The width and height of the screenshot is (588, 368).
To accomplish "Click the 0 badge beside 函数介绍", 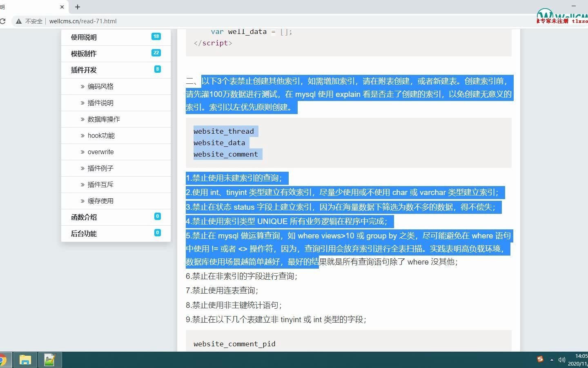I will [x=158, y=216].
